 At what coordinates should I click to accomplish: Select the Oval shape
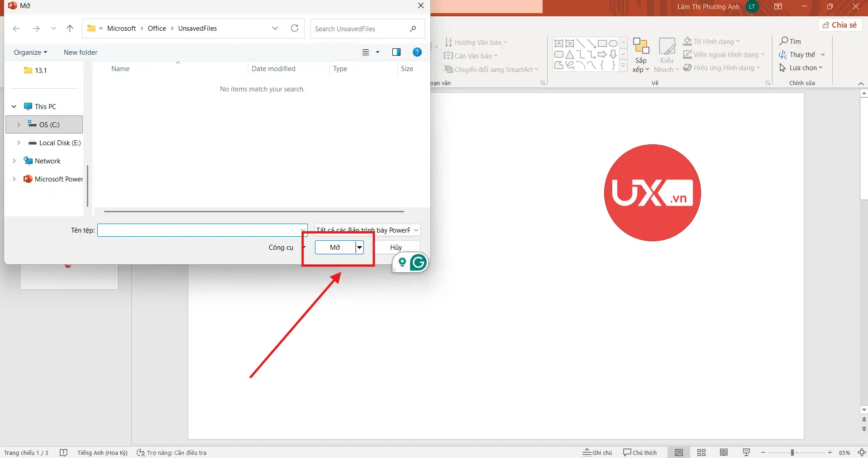click(x=613, y=43)
